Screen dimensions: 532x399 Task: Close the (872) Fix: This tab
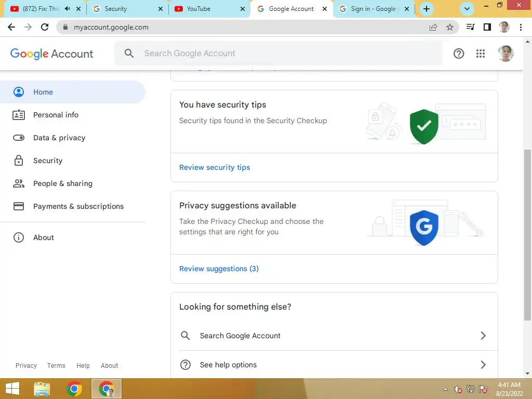[x=78, y=9]
